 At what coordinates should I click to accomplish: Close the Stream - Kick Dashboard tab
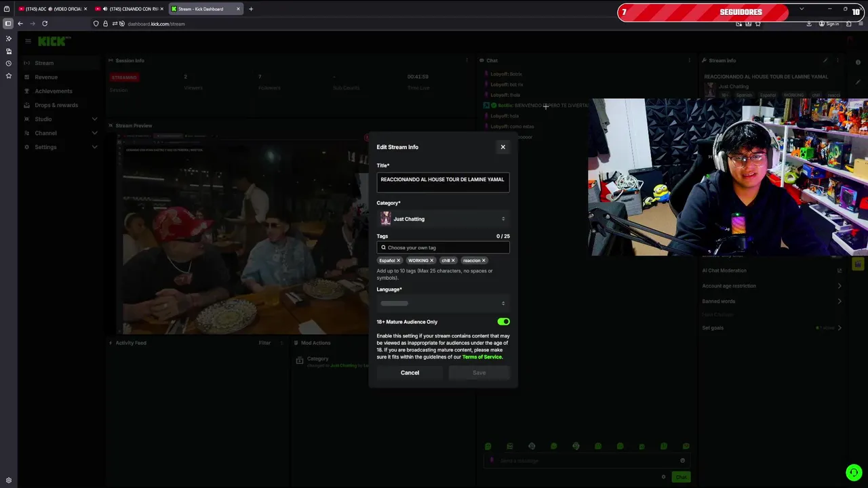coord(238,9)
